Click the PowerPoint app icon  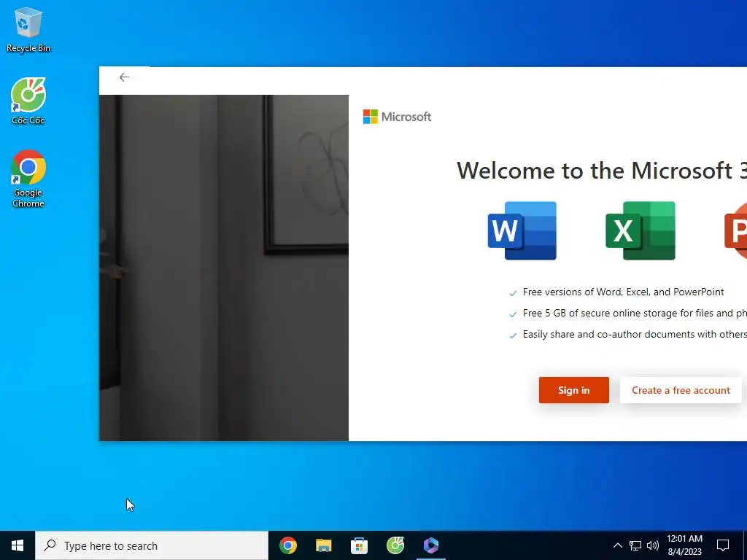coord(735,231)
